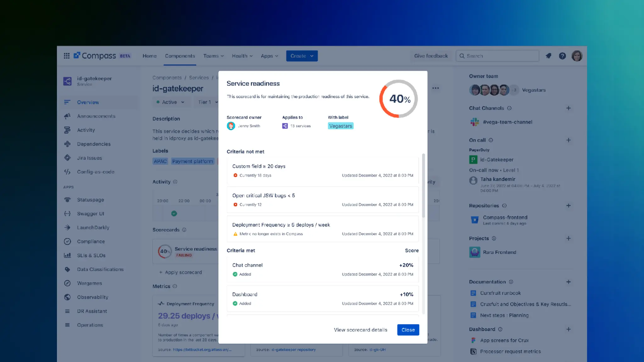Viewport: 644px width, 362px height.
Task: Click the Slack icon beside #vega-team-channel
Action: (475, 122)
